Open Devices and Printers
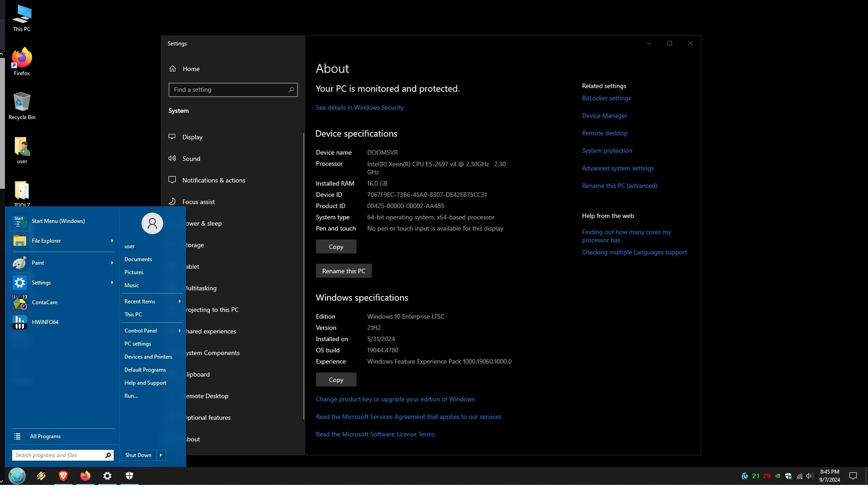Viewport: 868px width, 493px height. point(148,357)
